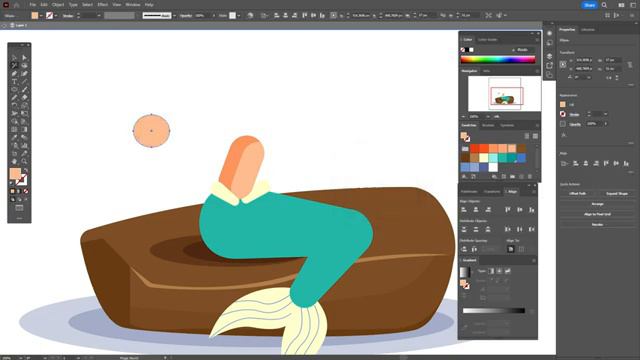Align panel: Vertical Distribute Top icon
Viewport: 640px width, 360px height.
464,229
